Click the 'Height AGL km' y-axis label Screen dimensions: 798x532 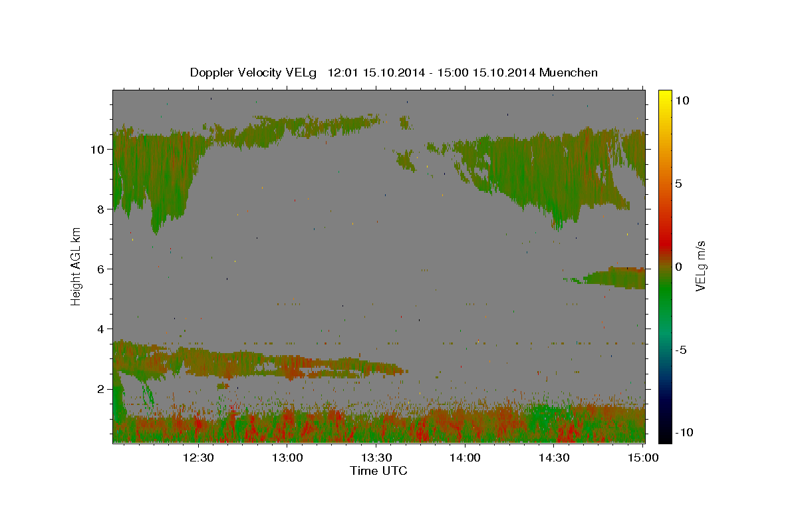76,266
